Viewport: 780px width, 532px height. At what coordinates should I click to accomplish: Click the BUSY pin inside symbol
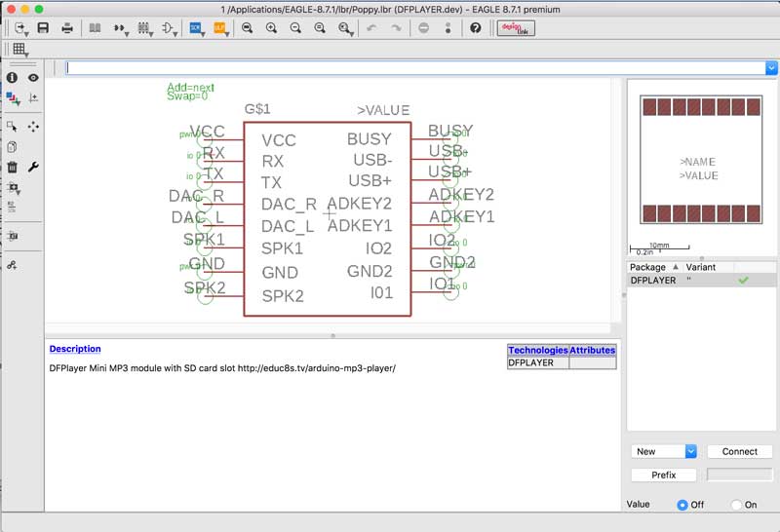(x=370, y=138)
